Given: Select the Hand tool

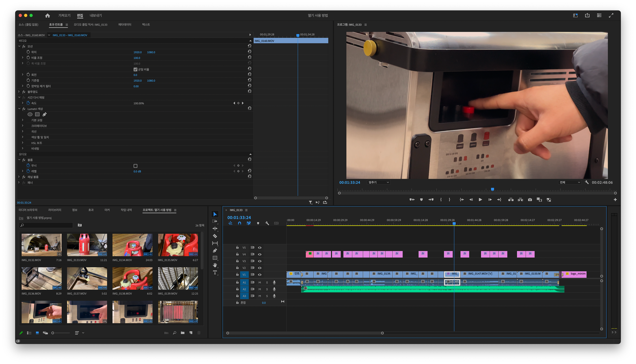Looking at the screenshot, I should coord(215,265).
